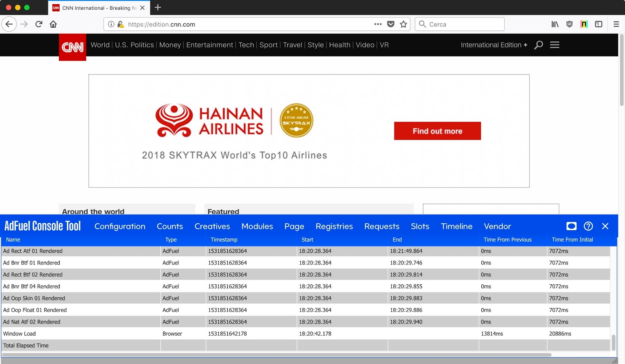Click the Name column header
Image resolution: width=625 pixels, height=364 pixels.
point(13,240)
